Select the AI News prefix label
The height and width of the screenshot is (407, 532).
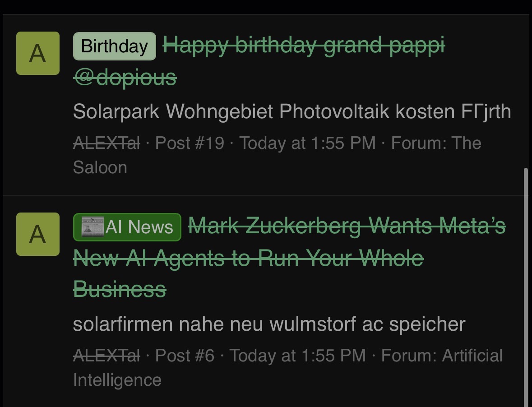click(127, 227)
